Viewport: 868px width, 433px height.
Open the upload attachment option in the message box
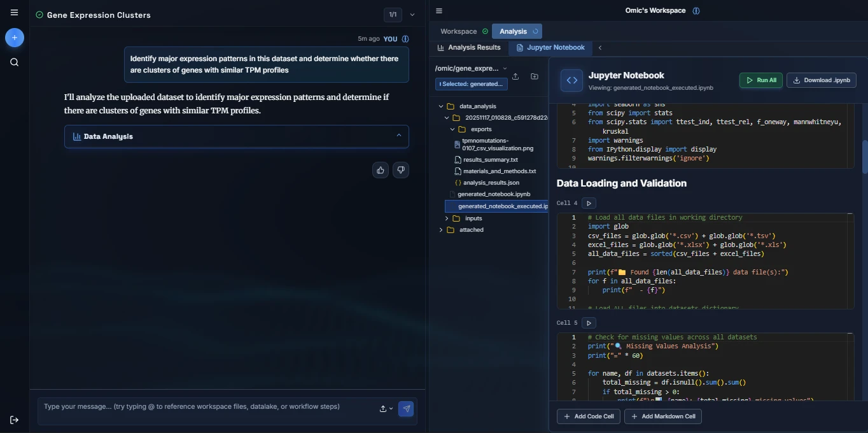pos(386,409)
